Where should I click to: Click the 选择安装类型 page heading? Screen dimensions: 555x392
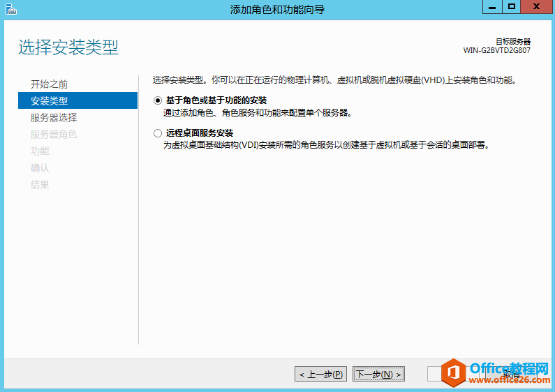tap(68, 48)
